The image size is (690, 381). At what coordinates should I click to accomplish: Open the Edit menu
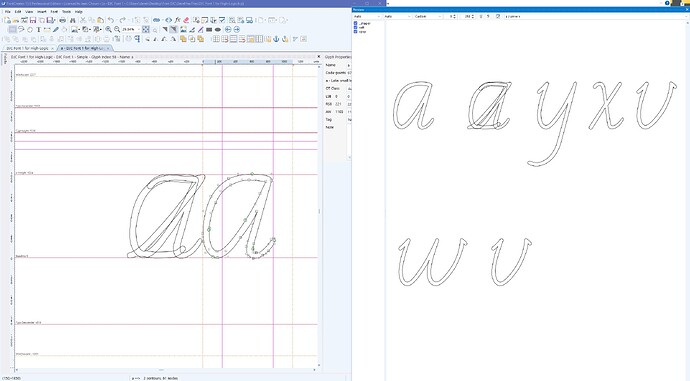coord(18,12)
